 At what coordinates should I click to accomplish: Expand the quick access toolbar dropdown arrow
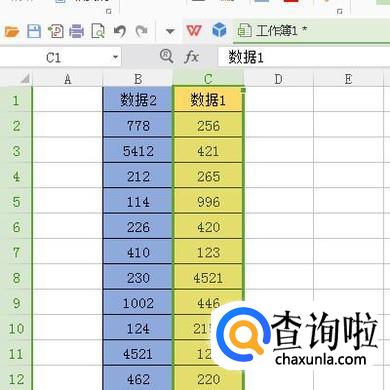(170, 32)
